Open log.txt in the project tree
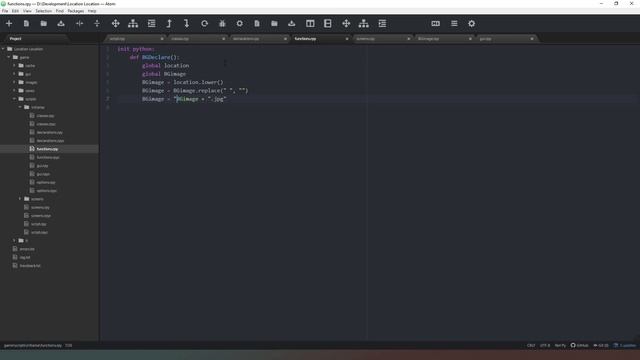The image size is (640, 360). pos(24,257)
